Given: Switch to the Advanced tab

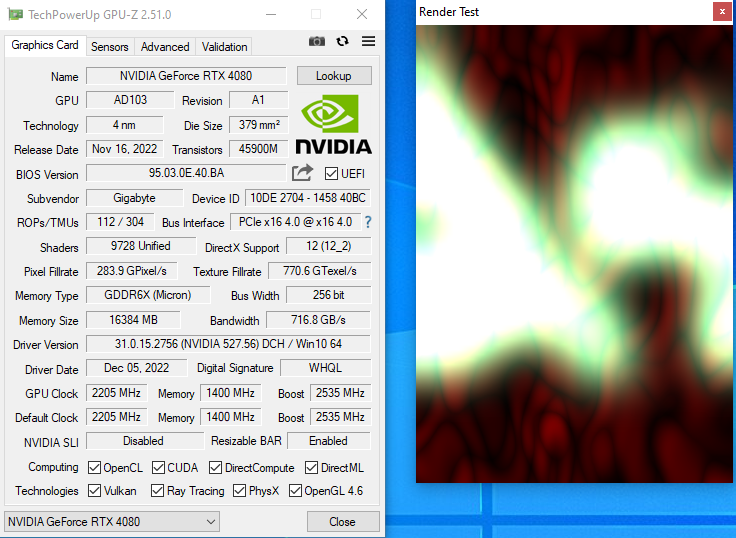Looking at the screenshot, I should [x=165, y=47].
